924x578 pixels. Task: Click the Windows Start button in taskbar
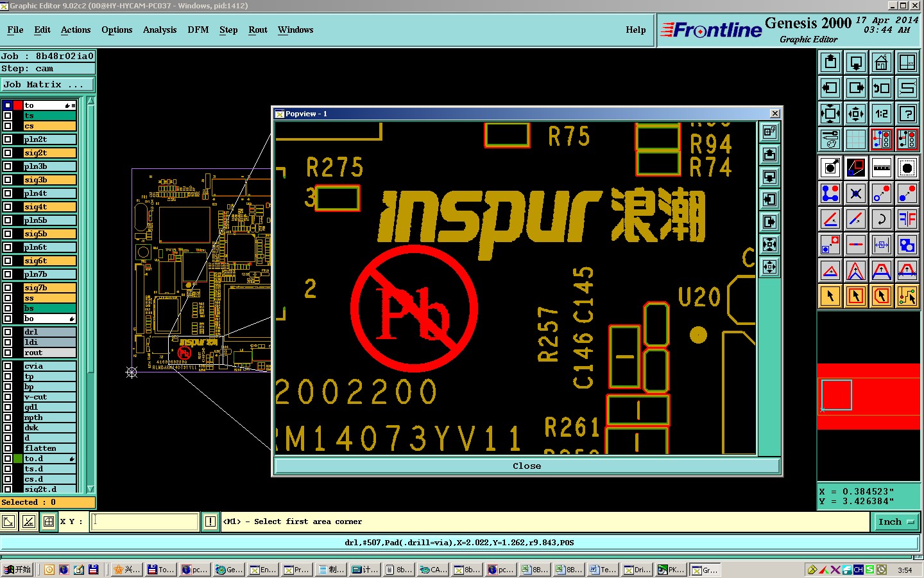18,570
